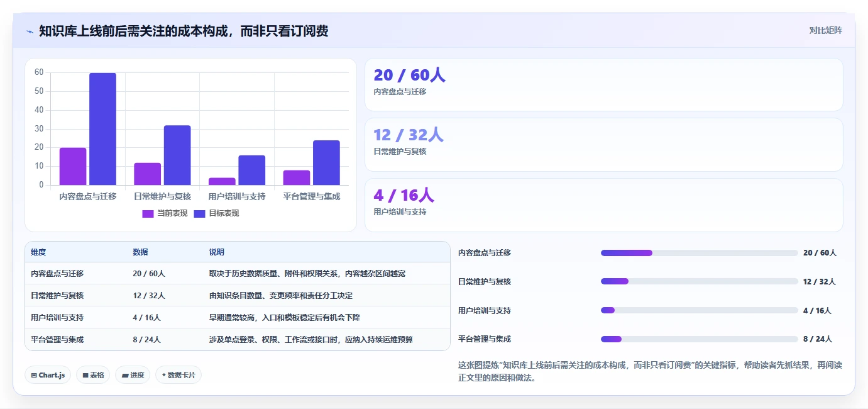
Task: Click the 内容盘点与迁移 progress bar
Action: tap(699, 253)
